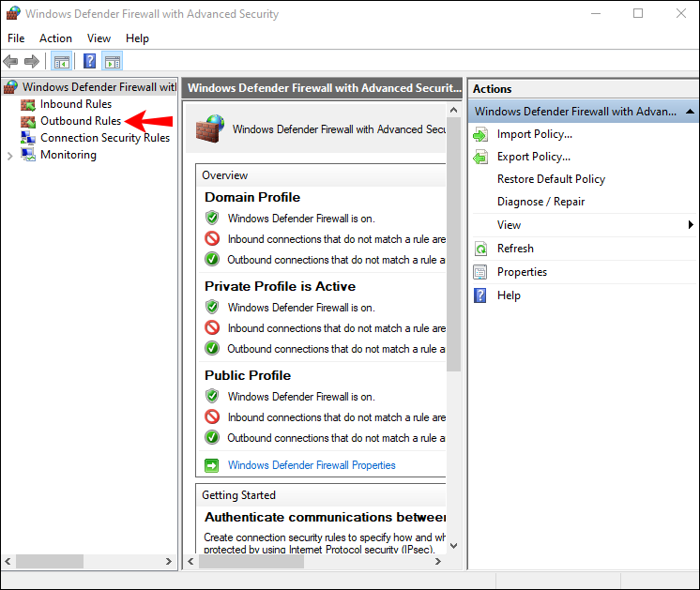The image size is (700, 590).
Task: Click the Connection Security Rules icon
Action: tap(27, 138)
